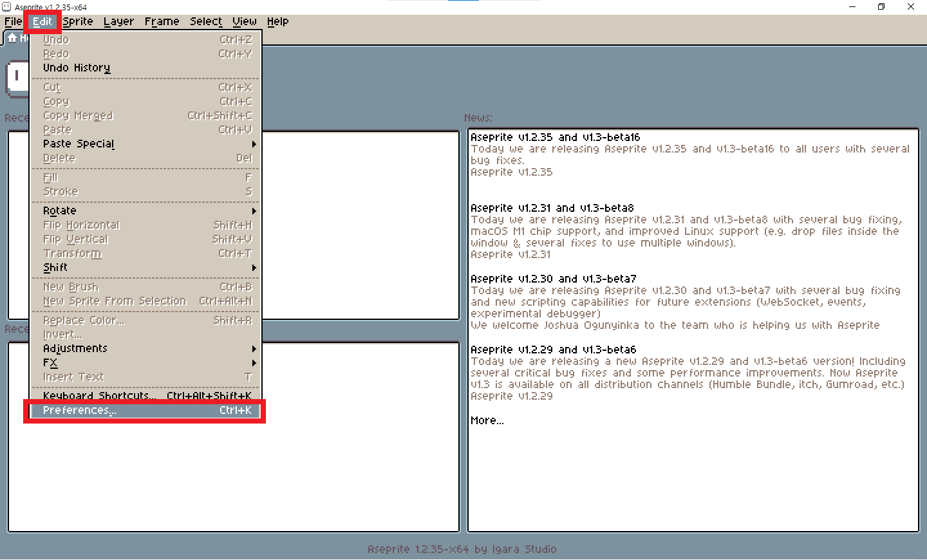This screenshot has width=927, height=560.
Task: Select the greyed Undo menu entry
Action: pos(146,39)
